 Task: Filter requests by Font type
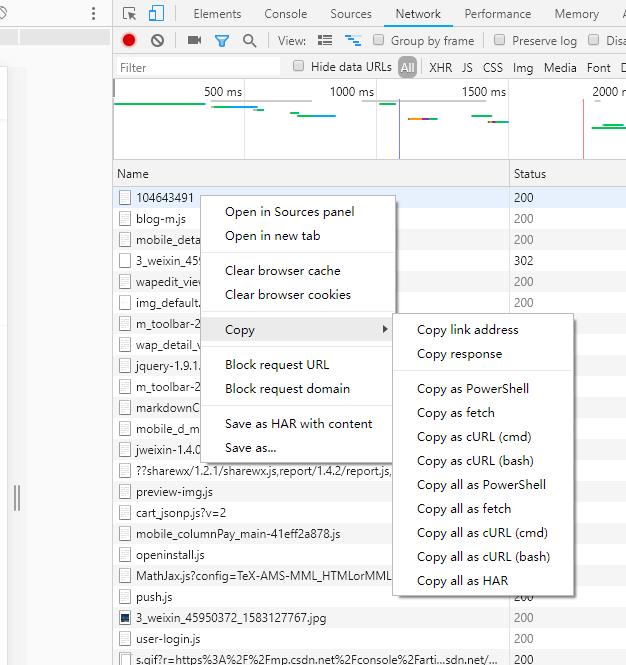[x=598, y=68]
